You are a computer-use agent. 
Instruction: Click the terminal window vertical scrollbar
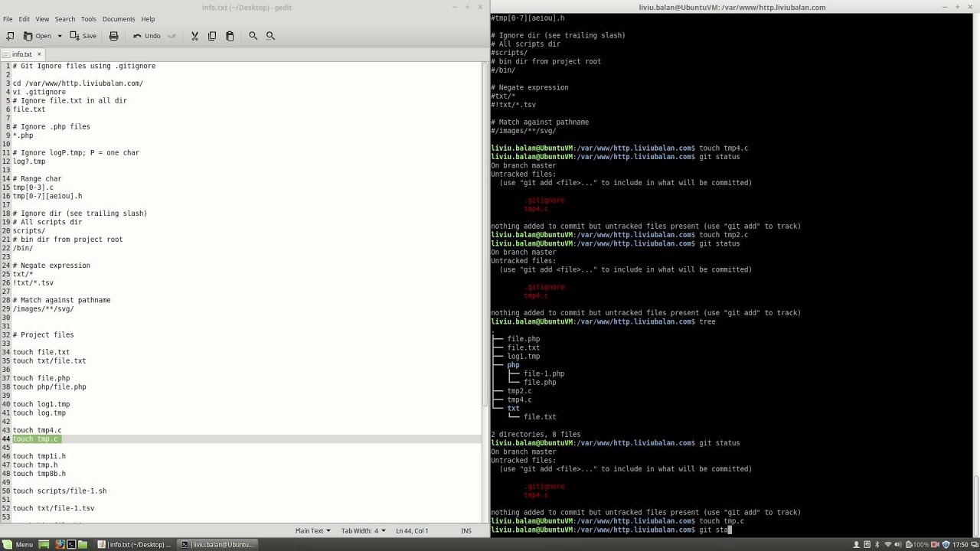tap(976, 505)
